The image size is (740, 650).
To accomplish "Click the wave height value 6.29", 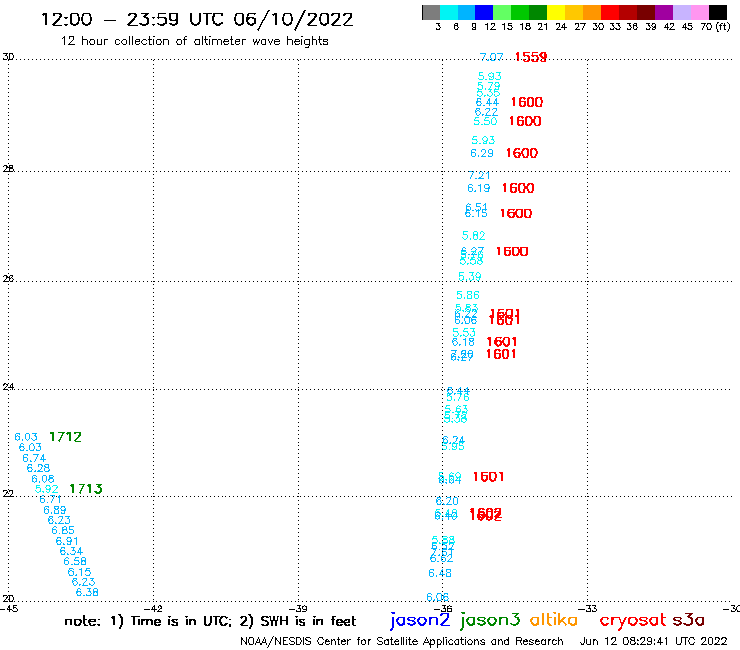I will 481,153.
